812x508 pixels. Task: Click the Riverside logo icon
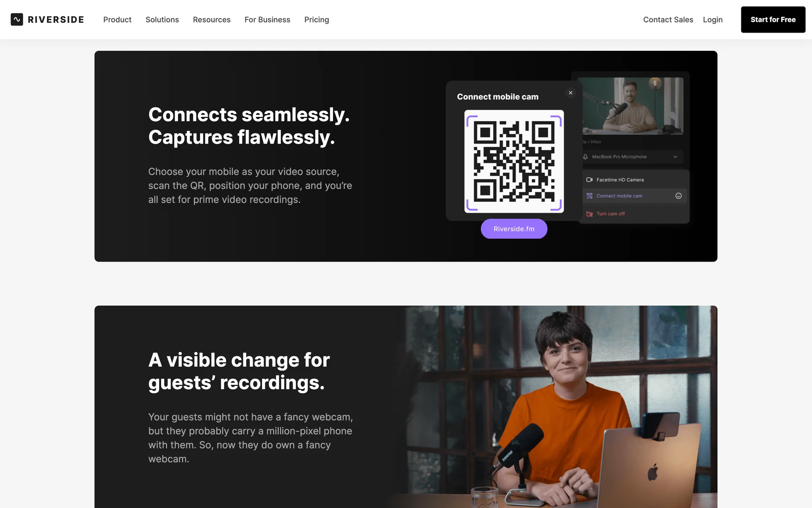pos(17,19)
